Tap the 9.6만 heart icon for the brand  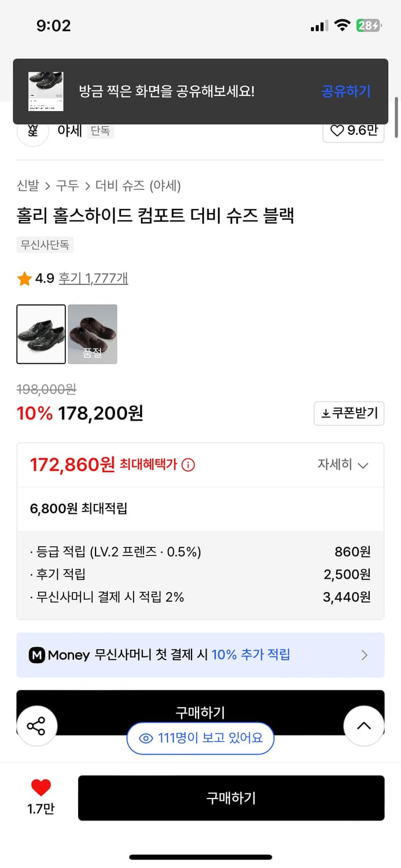coord(337,132)
